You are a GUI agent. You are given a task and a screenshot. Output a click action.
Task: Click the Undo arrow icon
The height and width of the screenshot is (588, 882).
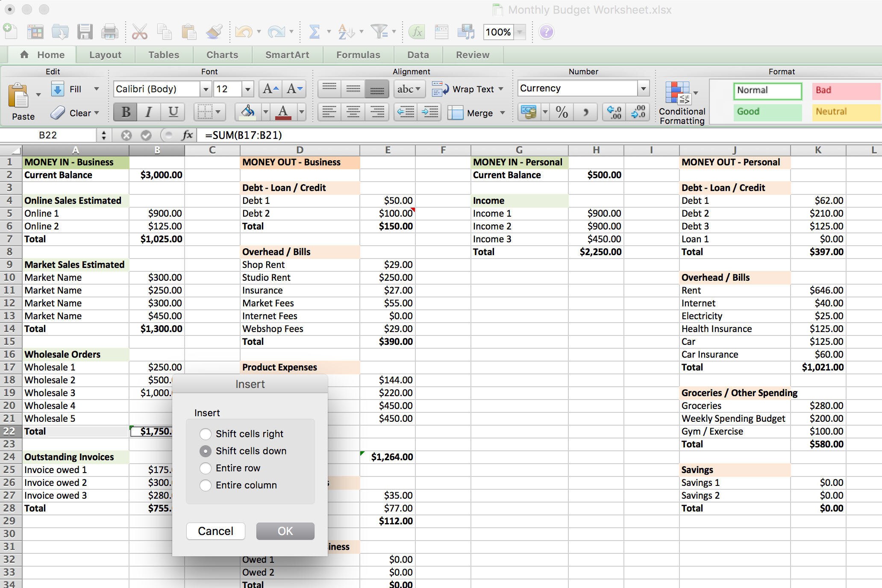pos(244,32)
